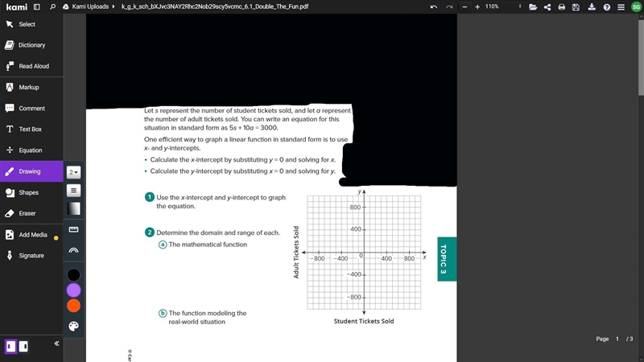Click the PDF file name in header
644x362 pixels.
pyautogui.click(x=215, y=6)
